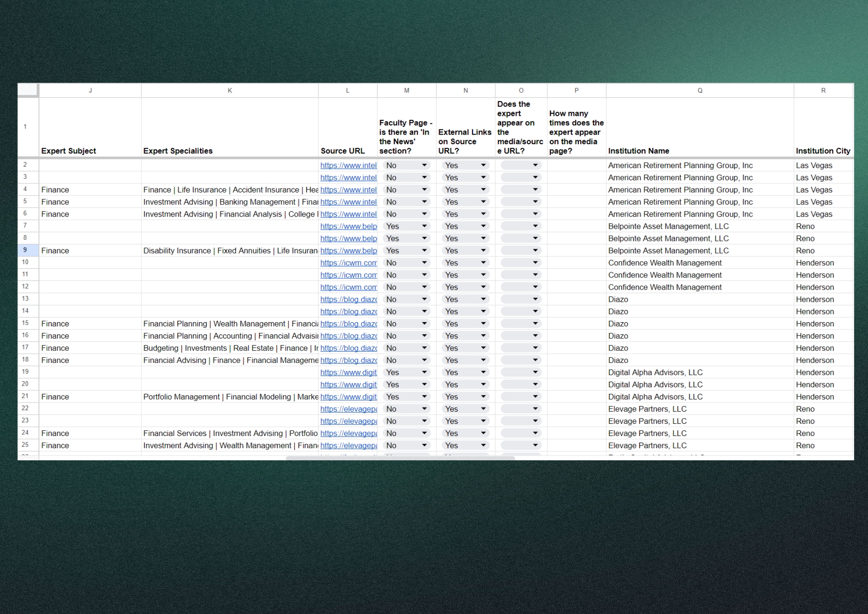Select Disability Insurance specialities cell in row 9
The image size is (868, 614).
pyautogui.click(x=230, y=251)
